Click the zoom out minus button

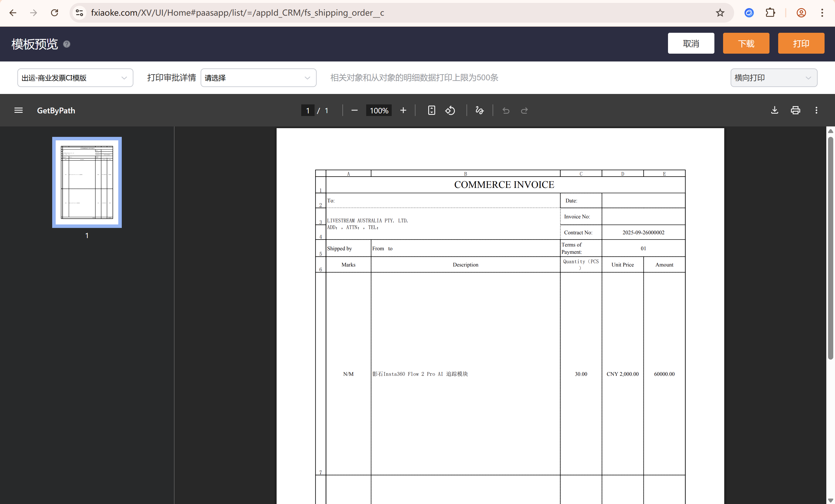click(355, 110)
